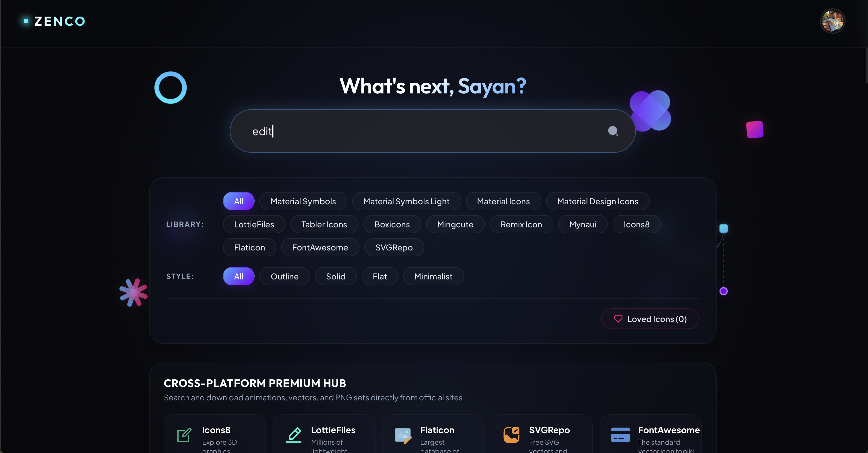Open the user profile avatar
The image size is (868, 453).
832,21
